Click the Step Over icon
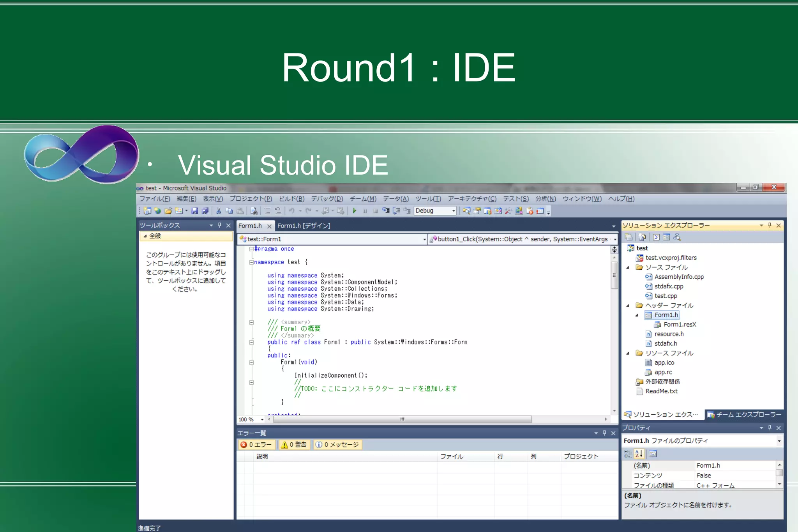Viewport: 798px width, 532px height. pos(397,211)
